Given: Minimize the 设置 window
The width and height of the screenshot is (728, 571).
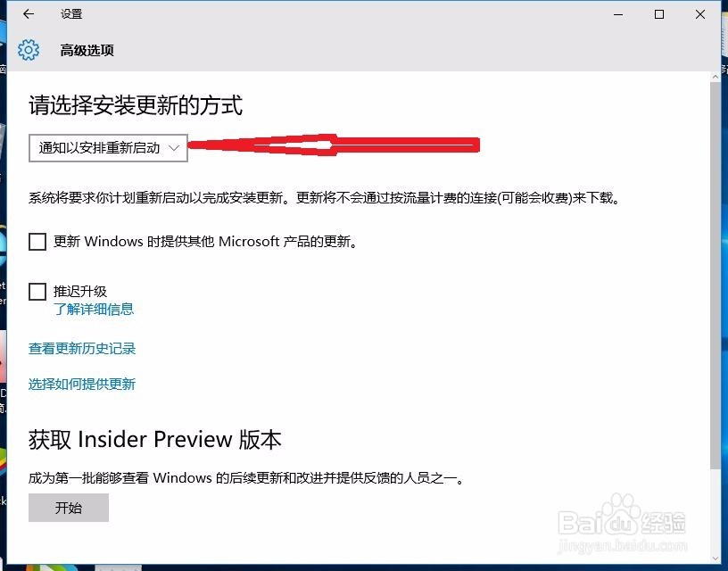Looking at the screenshot, I should coord(618,14).
